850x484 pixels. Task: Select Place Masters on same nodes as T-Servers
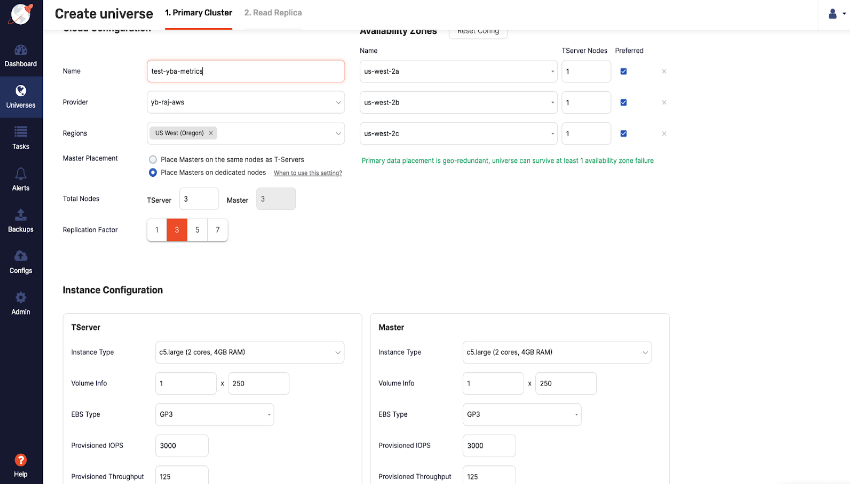point(152,159)
